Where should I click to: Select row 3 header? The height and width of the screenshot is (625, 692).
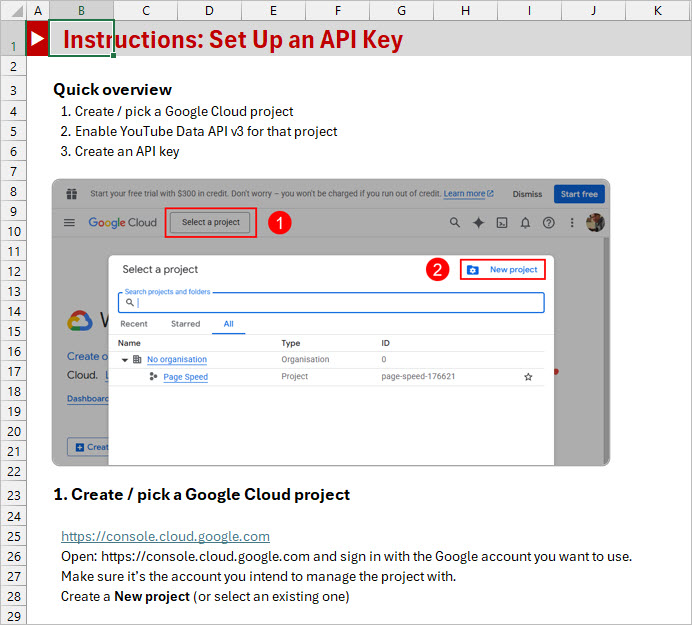[x=14, y=90]
